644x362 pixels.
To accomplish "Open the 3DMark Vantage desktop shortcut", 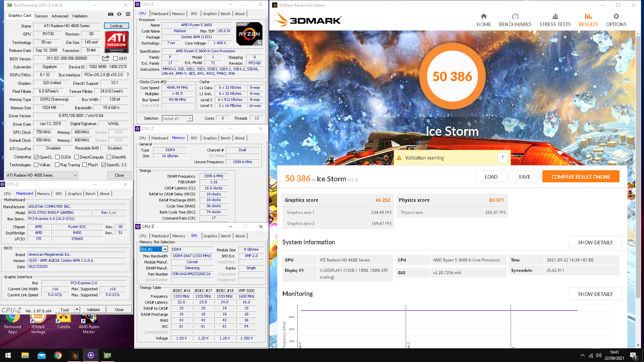I will (38, 324).
